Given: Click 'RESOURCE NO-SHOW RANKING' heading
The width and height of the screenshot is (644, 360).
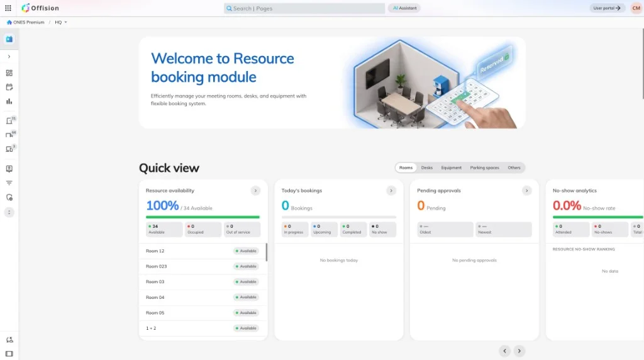Looking at the screenshot, I should (584, 249).
